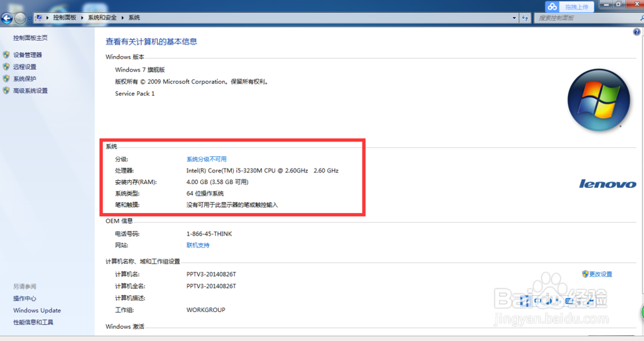Click the 拖拽上传 cloud upload button
The image size is (644, 341).
571,6
